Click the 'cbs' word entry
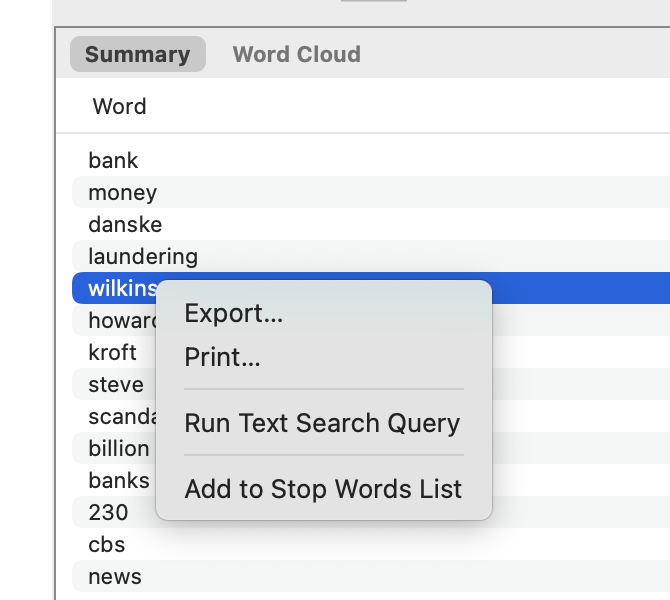Screen dimensions: 670x600 tap(106, 544)
